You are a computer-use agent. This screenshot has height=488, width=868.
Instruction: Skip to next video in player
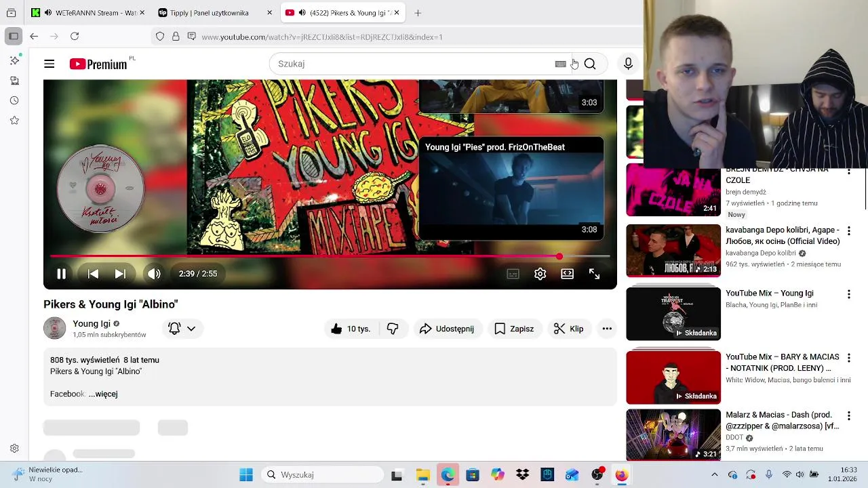pyautogui.click(x=120, y=274)
